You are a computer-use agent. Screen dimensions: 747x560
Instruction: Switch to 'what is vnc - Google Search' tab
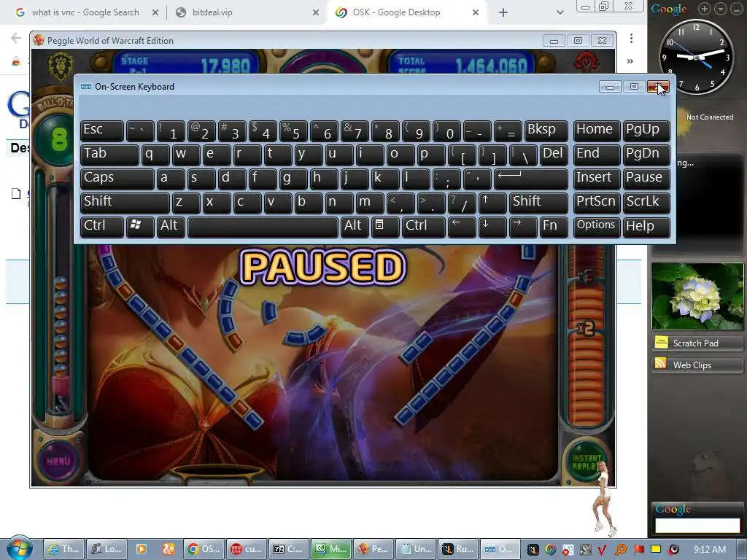86,12
